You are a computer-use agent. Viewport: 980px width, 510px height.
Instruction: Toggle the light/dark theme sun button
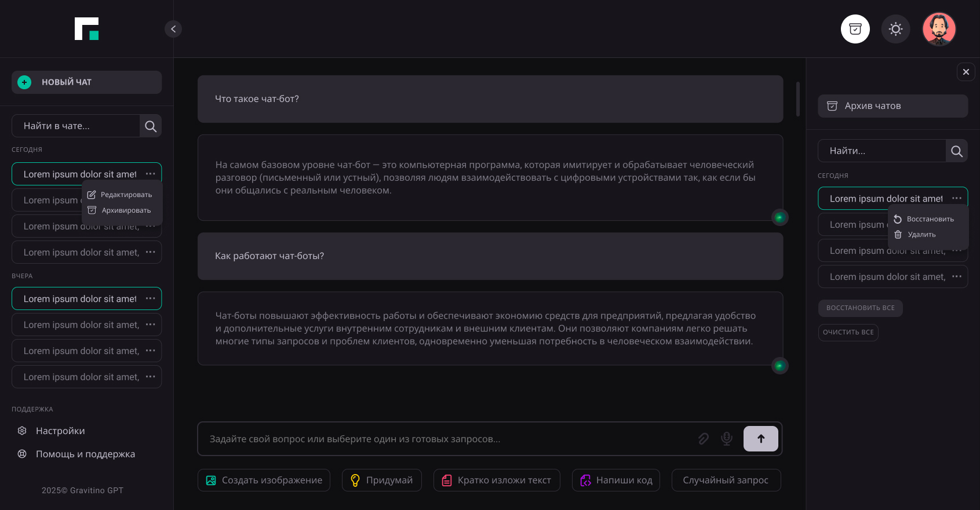pos(895,29)
